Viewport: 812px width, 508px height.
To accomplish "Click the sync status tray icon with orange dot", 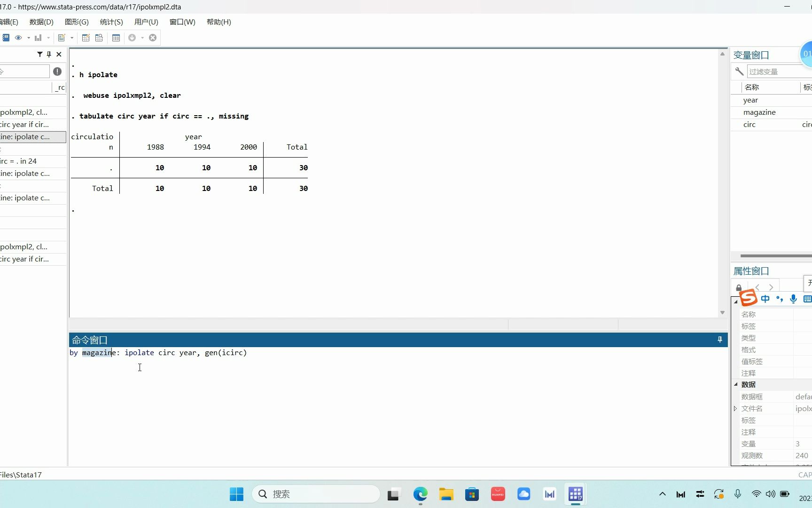I will (x=719, y=494).
